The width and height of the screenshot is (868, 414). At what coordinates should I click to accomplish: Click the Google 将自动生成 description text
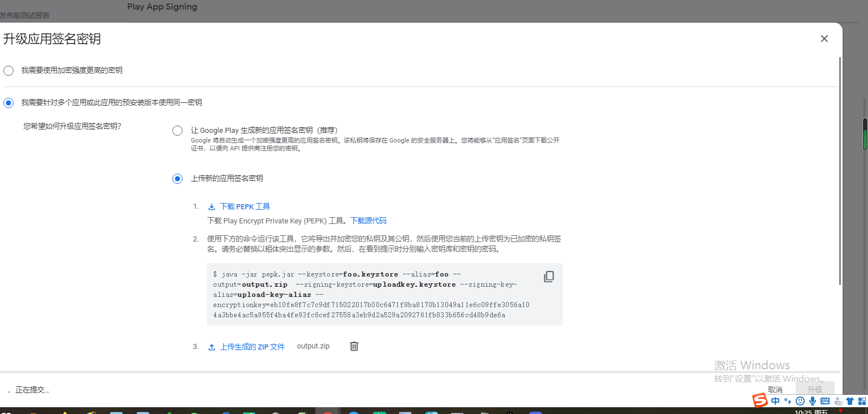pyautogui.click(x=375, y=144)
